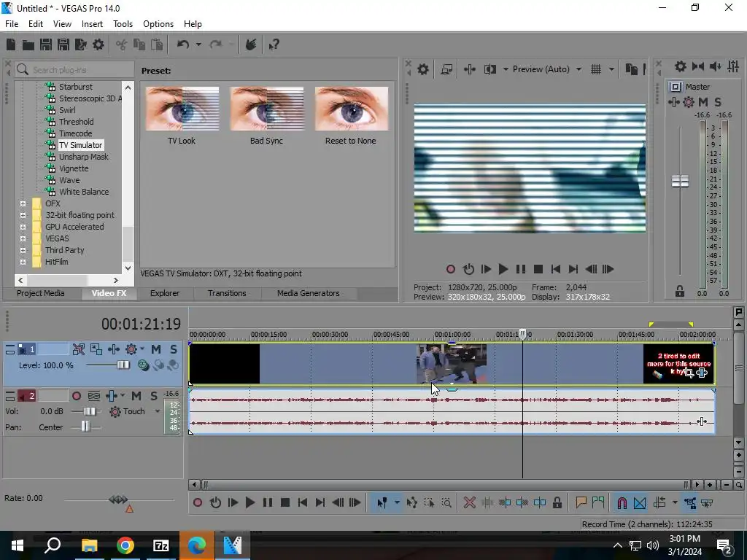747x560 pixels.
Task: Select the Reset to None preset
Action: [351, 116]
